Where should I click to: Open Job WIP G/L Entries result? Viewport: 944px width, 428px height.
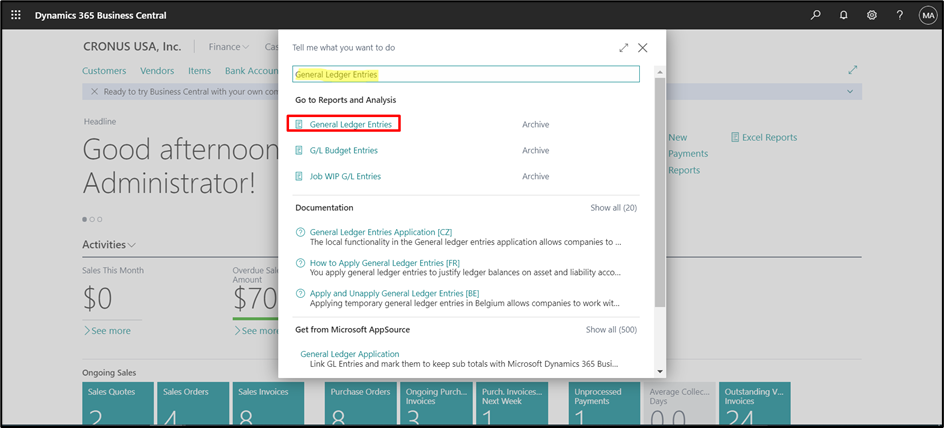coord(345,176)
